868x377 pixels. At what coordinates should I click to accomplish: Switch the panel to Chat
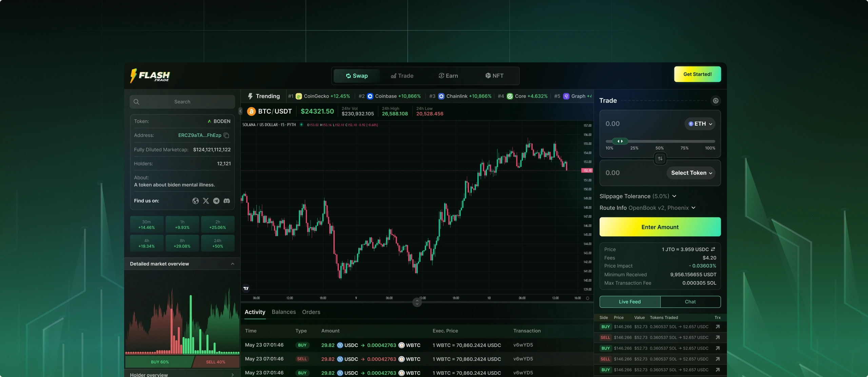[690, 302]
